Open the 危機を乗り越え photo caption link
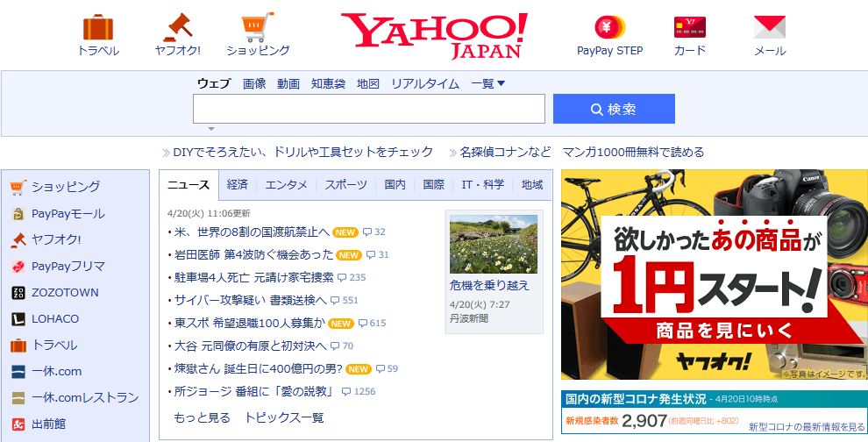Image resolution: width=868 pixels, height=442 pixels. pyautogui.click(x=489, y=286)
